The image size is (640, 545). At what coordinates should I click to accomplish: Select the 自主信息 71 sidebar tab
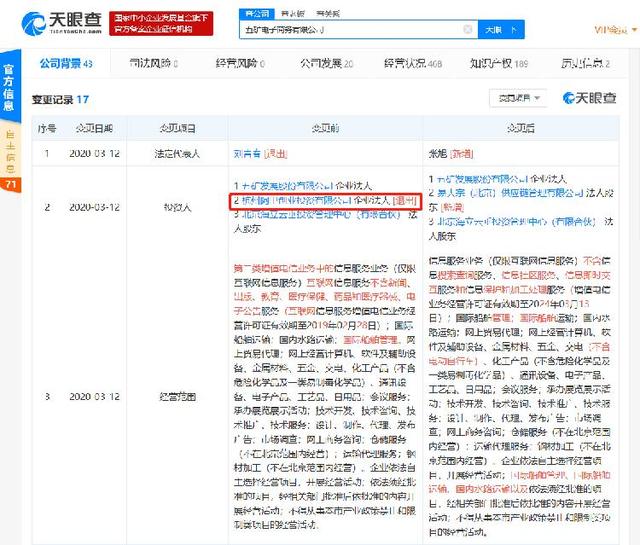(10, 158)
